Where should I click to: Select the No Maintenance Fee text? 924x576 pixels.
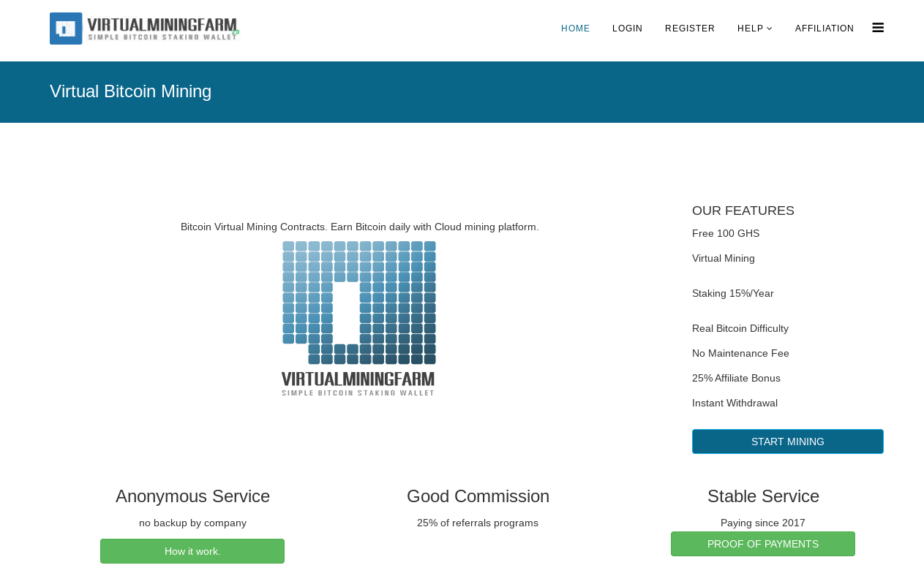(x=740, y=354)
